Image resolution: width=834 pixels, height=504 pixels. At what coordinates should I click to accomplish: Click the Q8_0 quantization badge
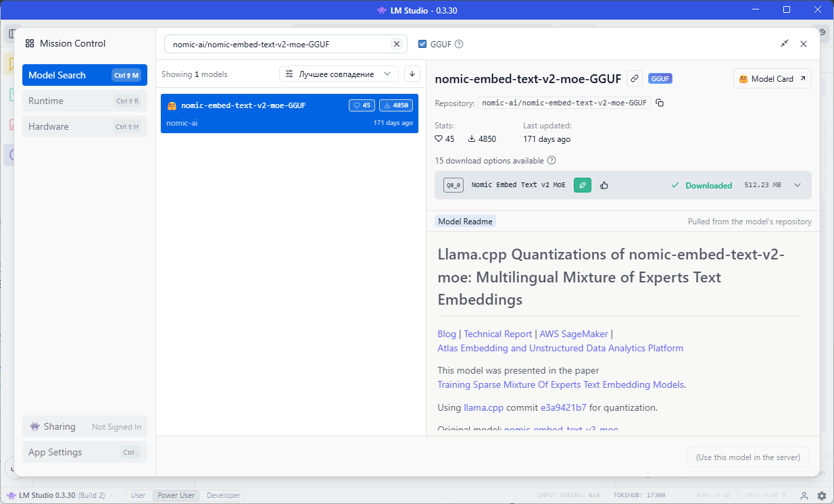click(453, 185)
